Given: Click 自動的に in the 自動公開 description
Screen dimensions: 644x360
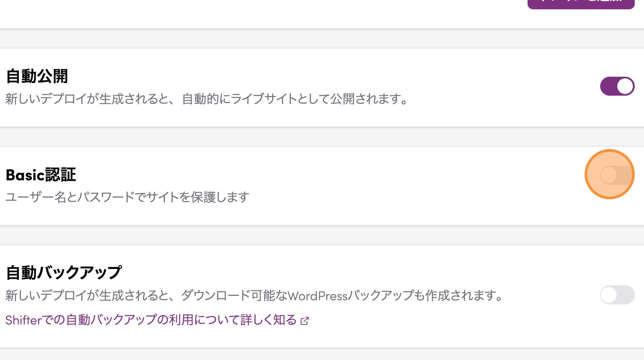Looking at the screenshot, I should tap(206, 99).
